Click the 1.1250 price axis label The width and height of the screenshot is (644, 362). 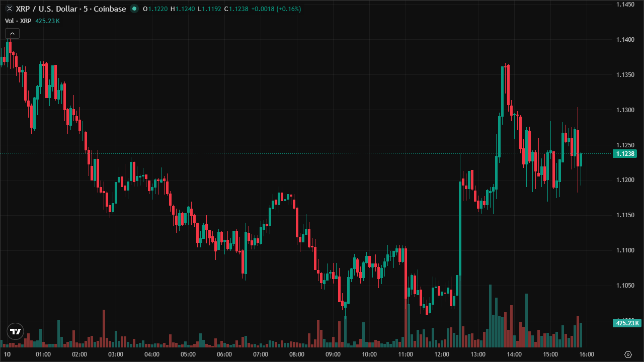624,145
